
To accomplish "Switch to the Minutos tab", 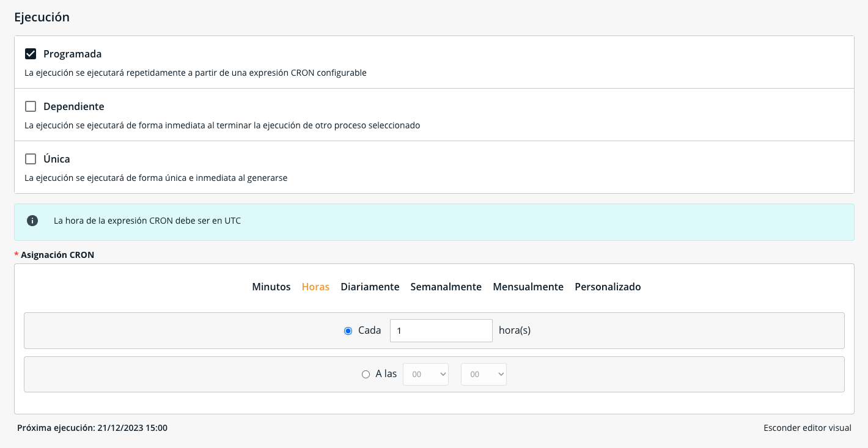I will [x=271, y=287].
